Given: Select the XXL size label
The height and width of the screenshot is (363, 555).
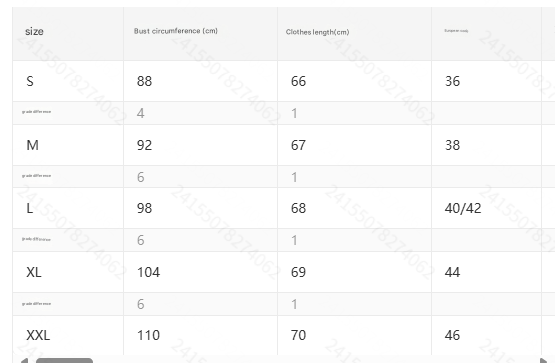Looking at the screenshot, I should pos(38,335).
